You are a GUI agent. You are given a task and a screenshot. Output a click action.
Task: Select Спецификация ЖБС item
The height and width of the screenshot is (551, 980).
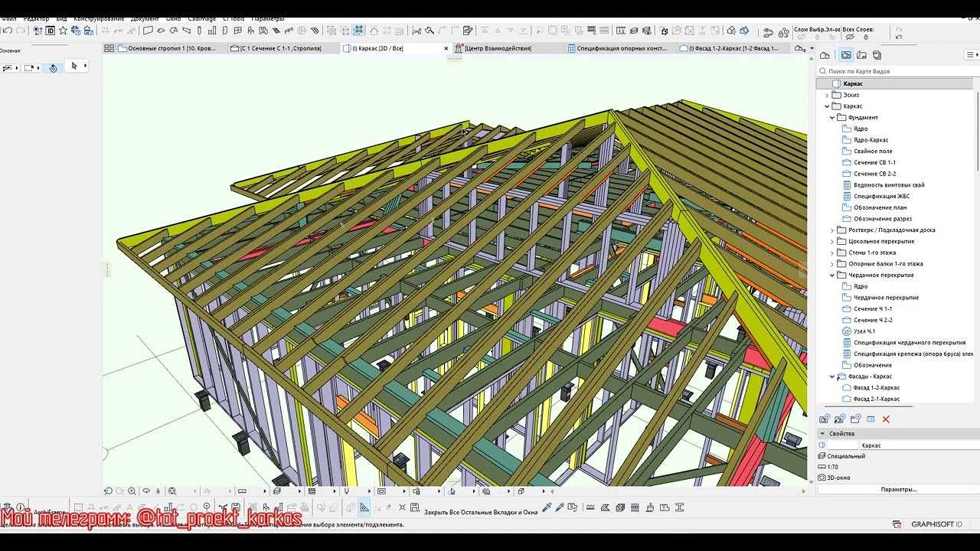tap(881, 197)
